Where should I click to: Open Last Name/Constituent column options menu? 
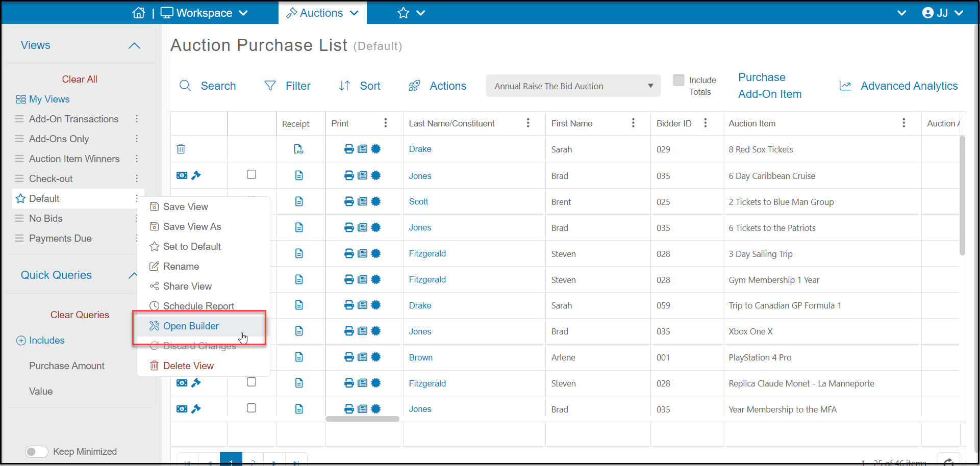528,123
